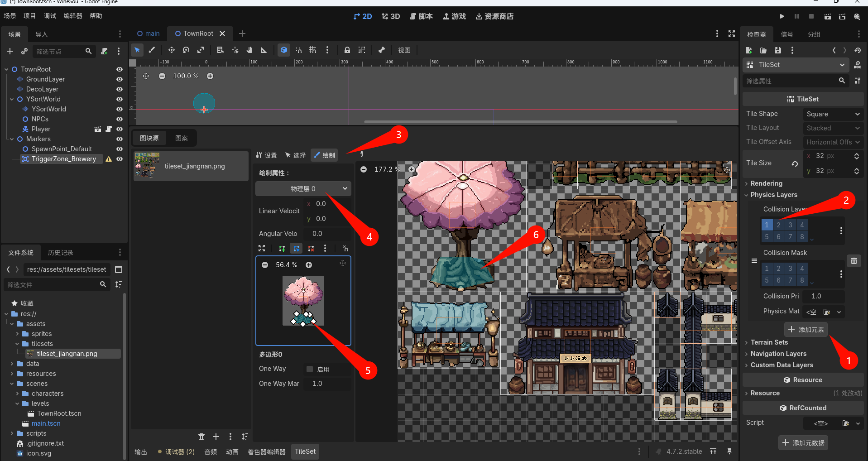Screen dimensions: 868x461
Task: Toggle distraction-free fullscreen mode
Action: pos(732,34)
